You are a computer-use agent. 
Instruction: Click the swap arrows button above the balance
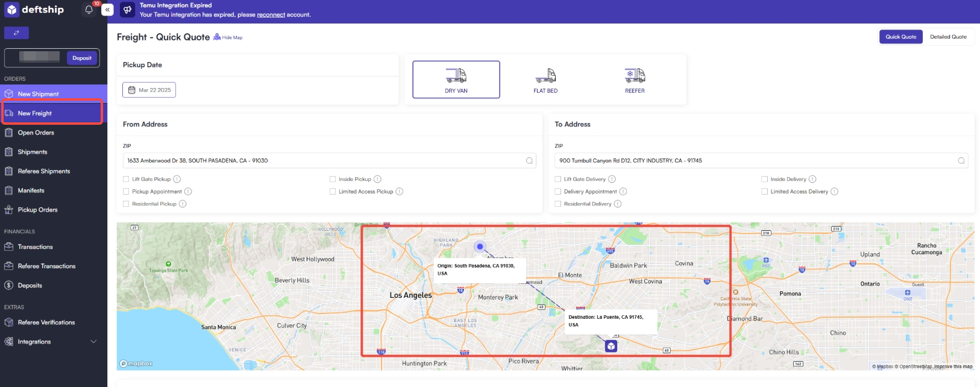click(x=16, y=33)
